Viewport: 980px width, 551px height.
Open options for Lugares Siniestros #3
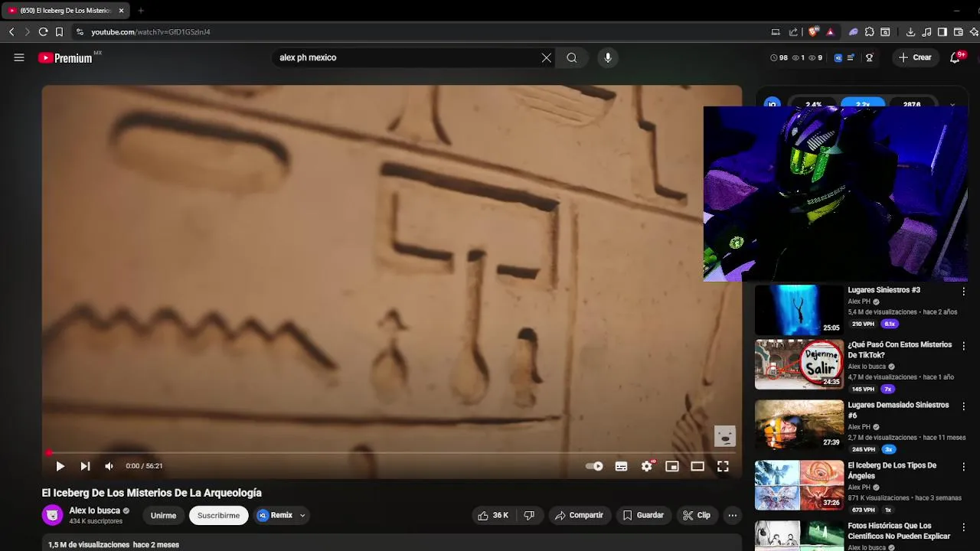tap(963, 292)
